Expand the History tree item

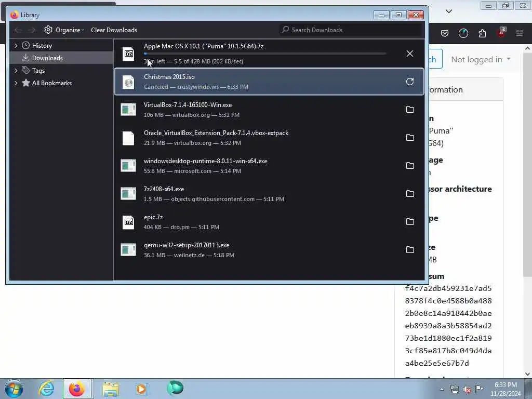click(16, 46)
